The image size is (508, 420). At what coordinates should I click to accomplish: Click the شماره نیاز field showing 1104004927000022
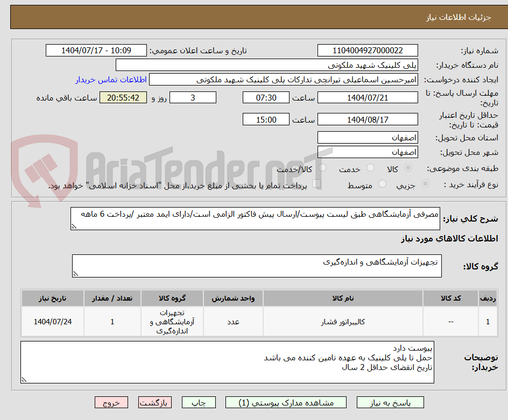(368, 50)
